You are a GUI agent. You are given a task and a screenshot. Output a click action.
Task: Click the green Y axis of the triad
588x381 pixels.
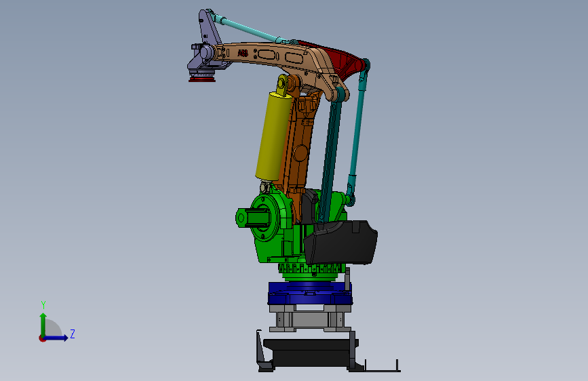click(43, 324)
